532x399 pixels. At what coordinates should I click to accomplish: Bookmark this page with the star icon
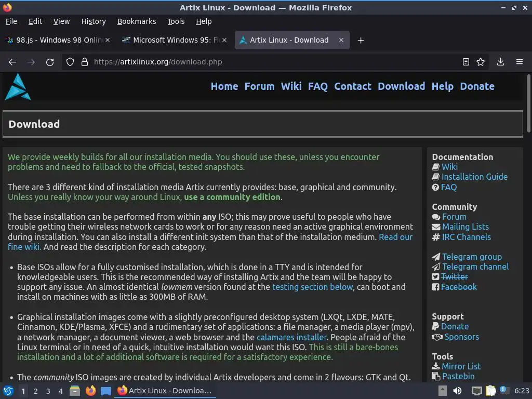coord(481,62)
